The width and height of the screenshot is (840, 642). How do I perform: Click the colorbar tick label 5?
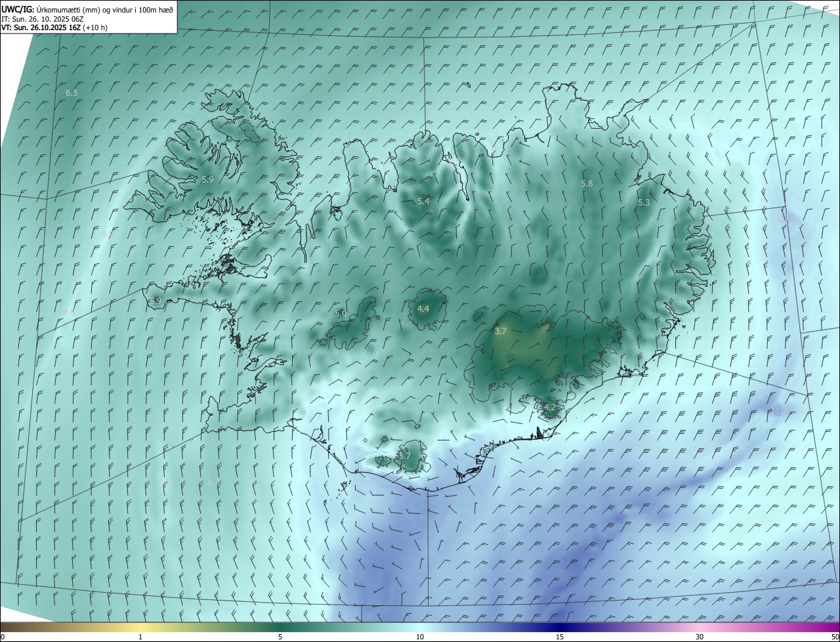tap(280, 637)
